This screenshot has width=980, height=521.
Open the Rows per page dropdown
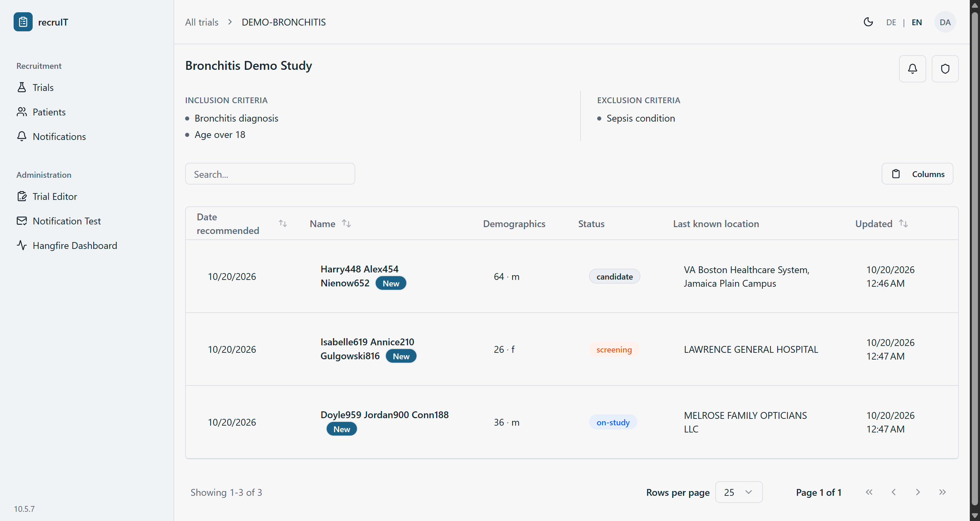click(x=739, y=492)
